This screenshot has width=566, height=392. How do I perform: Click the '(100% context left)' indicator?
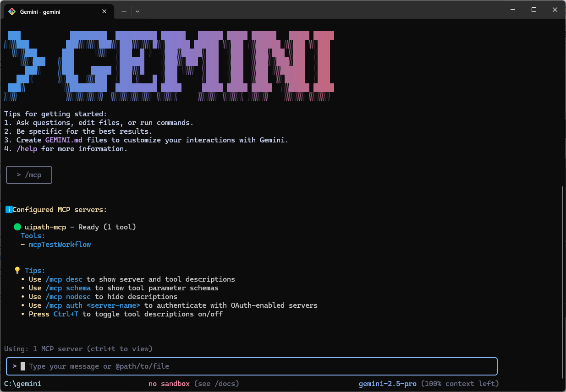(460, 384)
